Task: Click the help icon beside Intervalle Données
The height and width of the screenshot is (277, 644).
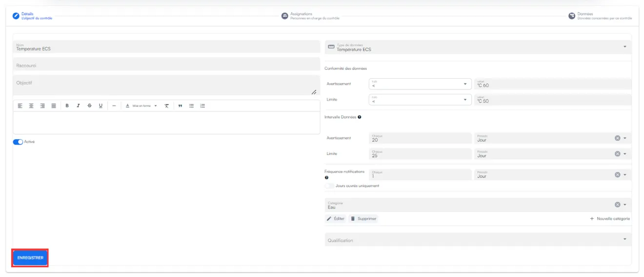Action: [360, 117]
